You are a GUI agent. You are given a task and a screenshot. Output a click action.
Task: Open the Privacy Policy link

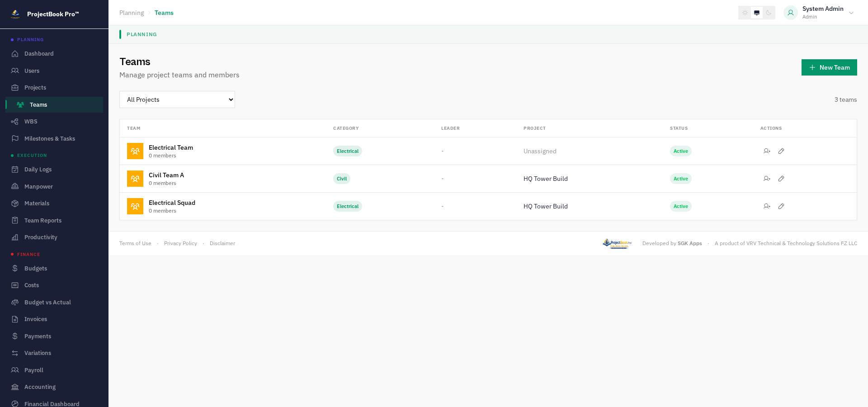180,243
